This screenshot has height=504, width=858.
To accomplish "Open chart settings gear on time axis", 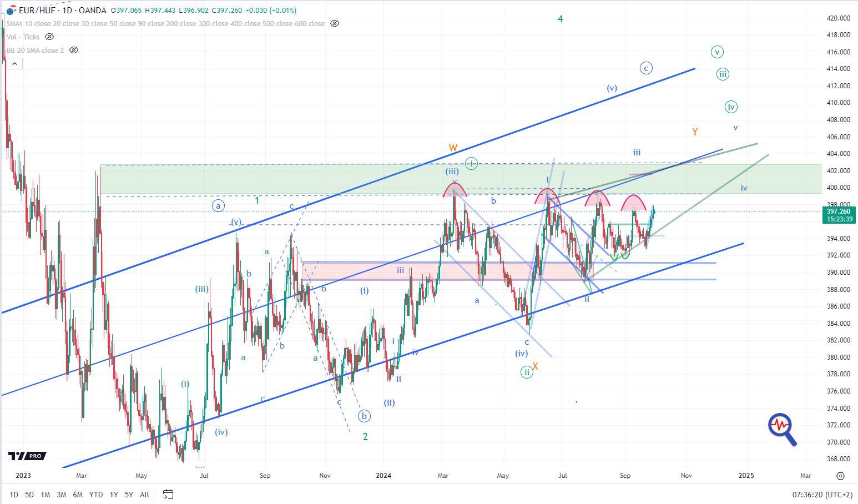I will [x=840, y=476].
